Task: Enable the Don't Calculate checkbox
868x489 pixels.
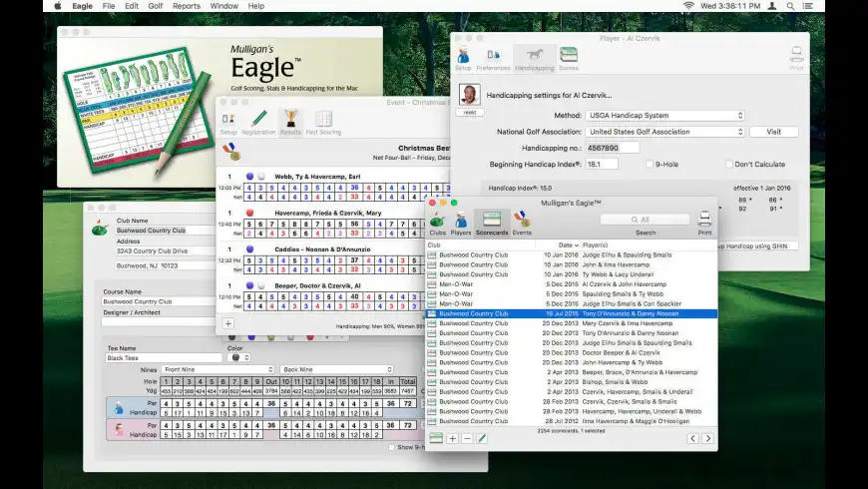Action: pos(729,164)
